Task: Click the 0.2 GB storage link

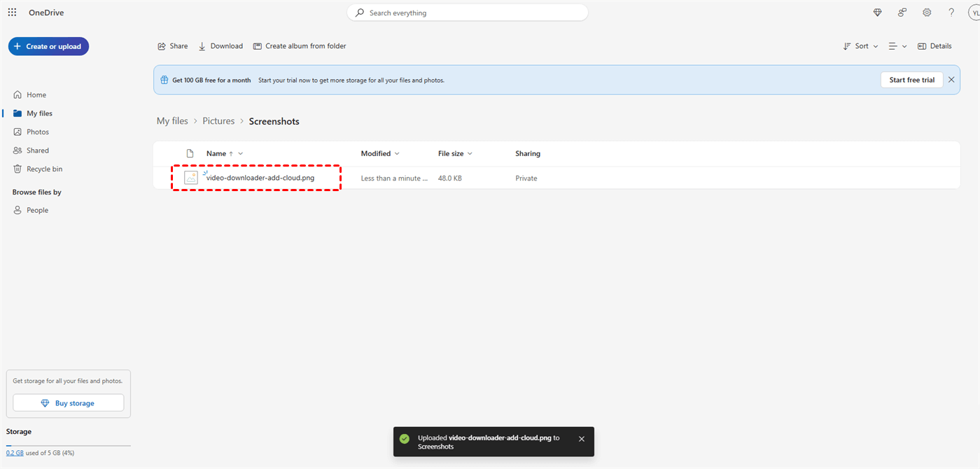Action: (x=15, y=453)
